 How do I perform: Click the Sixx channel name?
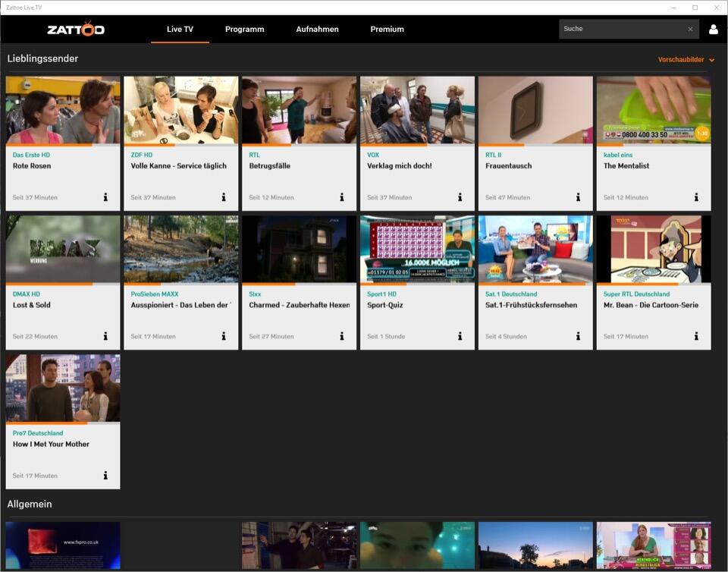point(255,294)
